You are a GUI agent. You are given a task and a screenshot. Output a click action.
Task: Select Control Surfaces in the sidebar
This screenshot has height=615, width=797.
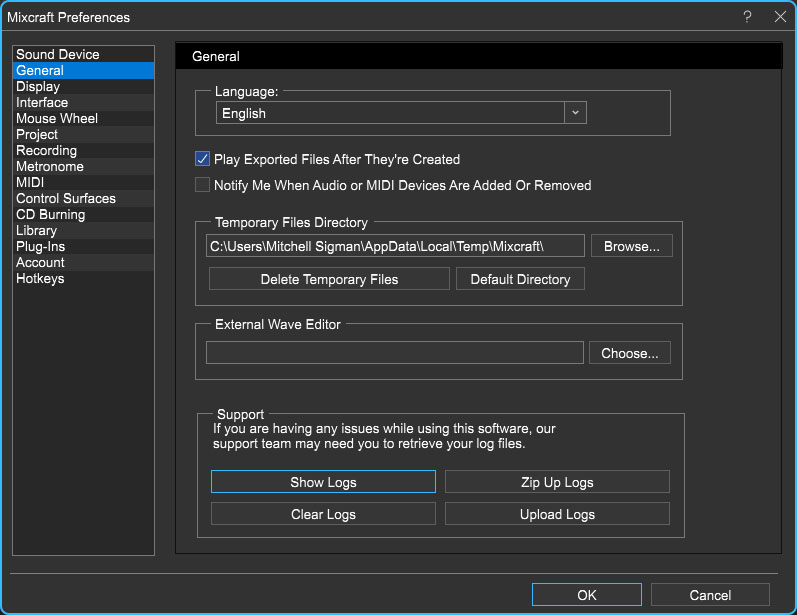pyautogui.click(x=83, y=198)
